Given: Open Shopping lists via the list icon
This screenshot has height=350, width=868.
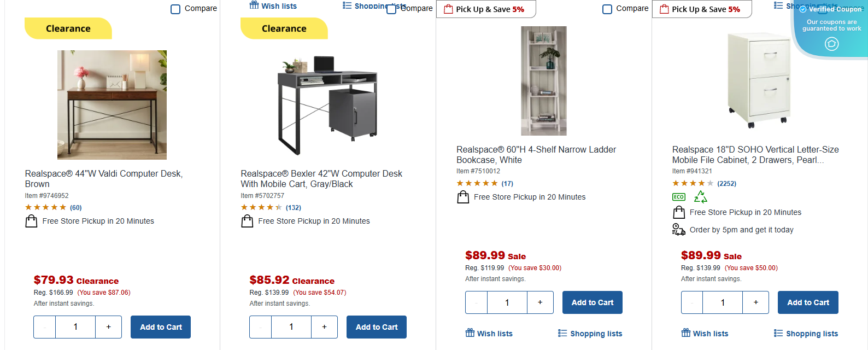Looking at the screenshot, I should coord(346,5).
